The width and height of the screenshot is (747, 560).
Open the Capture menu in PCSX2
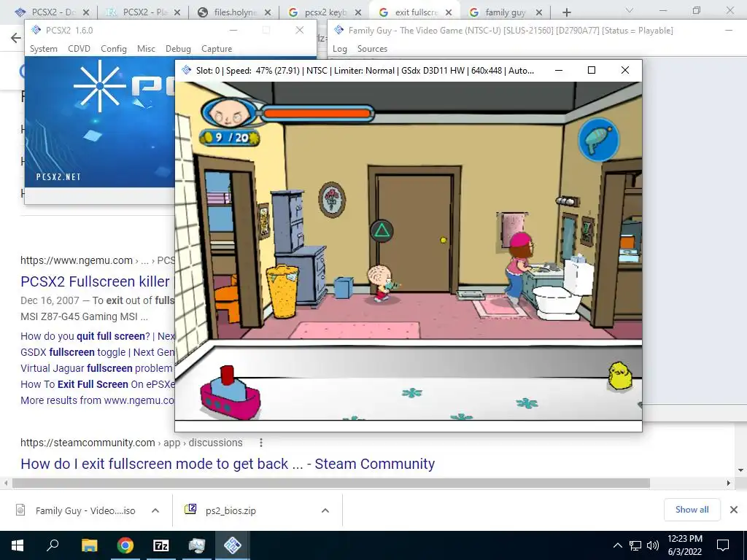[217, 49]
